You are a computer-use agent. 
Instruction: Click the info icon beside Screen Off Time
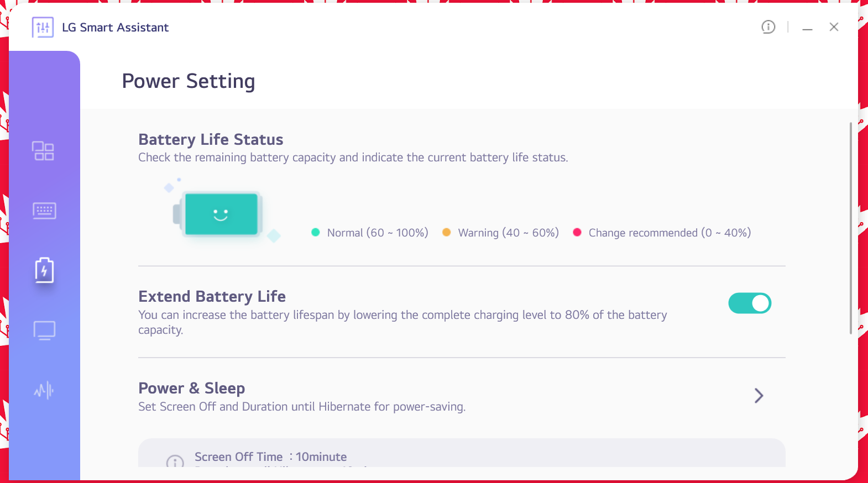(175, 462)
